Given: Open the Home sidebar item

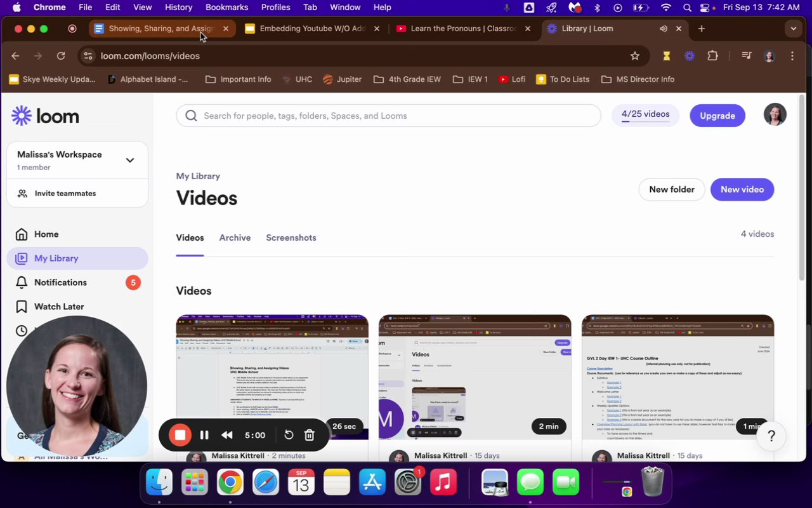Looking at the screenshot, I should click(x=77, y=234).
